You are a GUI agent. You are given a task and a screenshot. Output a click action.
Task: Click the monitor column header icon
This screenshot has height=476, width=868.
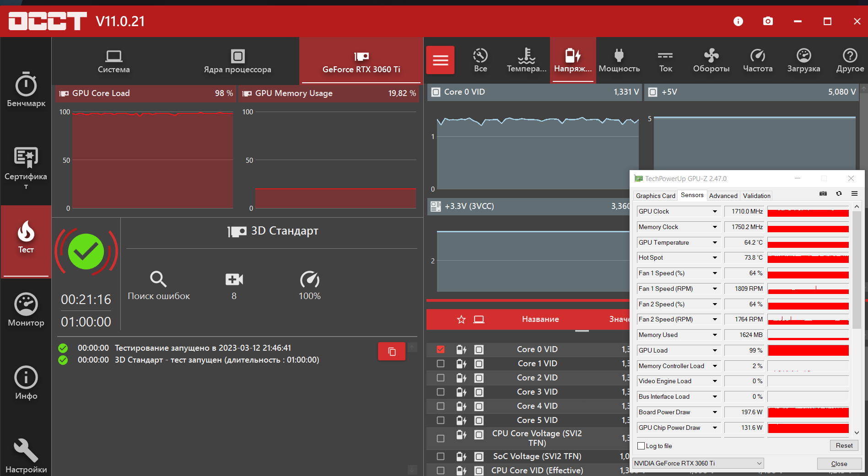479,319
